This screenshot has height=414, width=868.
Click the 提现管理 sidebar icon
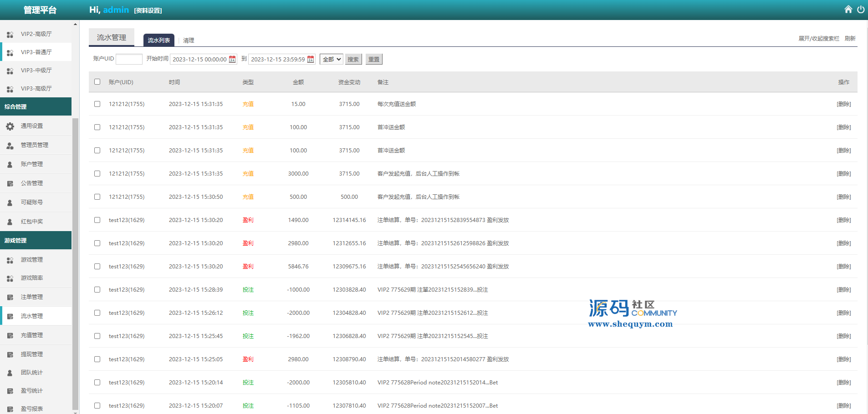pyautogui.click(x=10, y=355)
